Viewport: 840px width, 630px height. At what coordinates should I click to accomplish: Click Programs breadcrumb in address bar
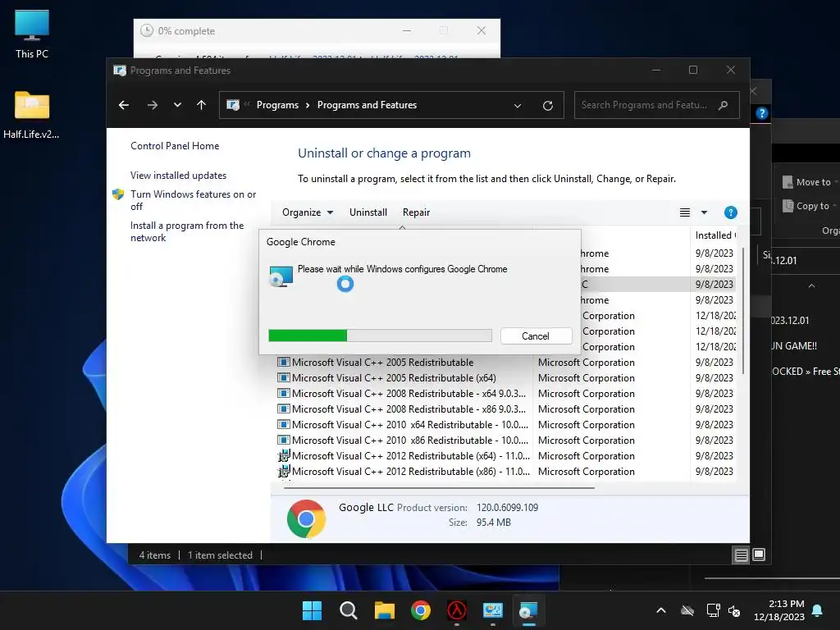point(277,105)
